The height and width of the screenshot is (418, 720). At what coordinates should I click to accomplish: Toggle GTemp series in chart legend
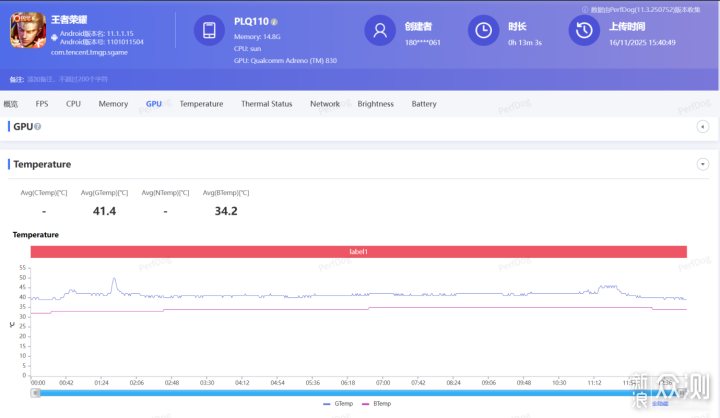point(337,403)
